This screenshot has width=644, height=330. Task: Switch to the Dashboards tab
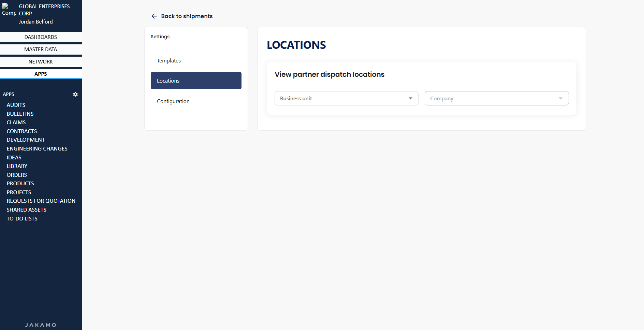click(x=41, y=37)
